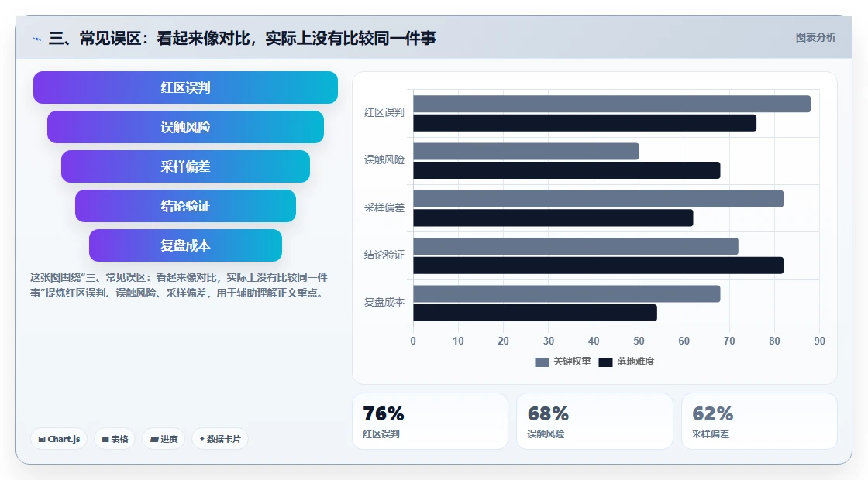Toggle the 落地难度 legend swatch
The width and height of the screenshot is (868, 480).
coord(605,362)
